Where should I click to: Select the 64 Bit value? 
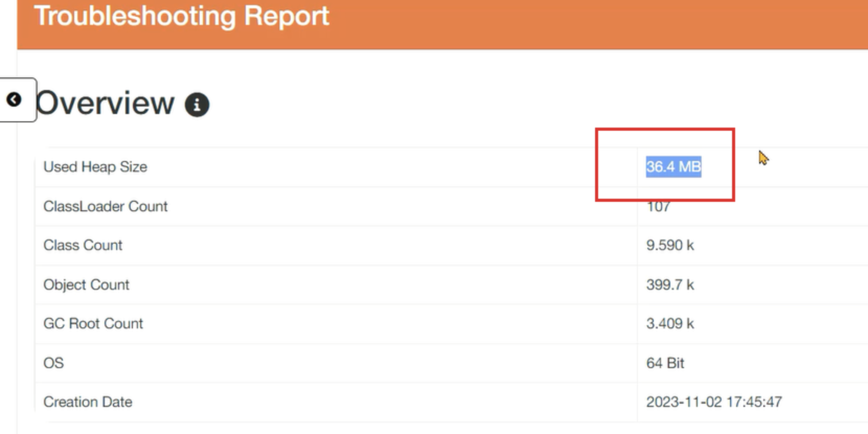pos(665,363)
